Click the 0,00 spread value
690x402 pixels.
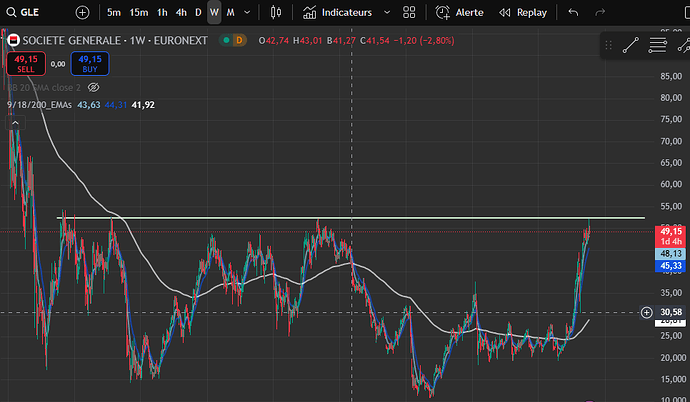point(58,64)
